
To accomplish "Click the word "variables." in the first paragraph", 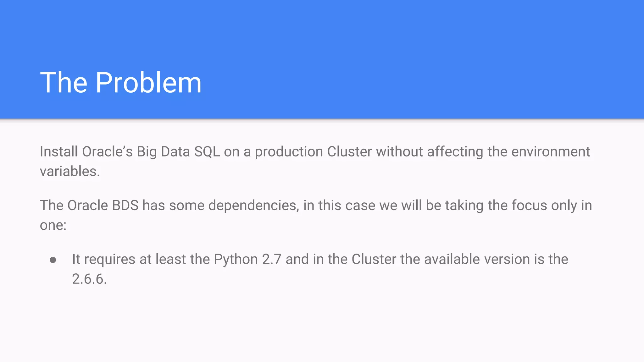I will click(x=70, y=172).
